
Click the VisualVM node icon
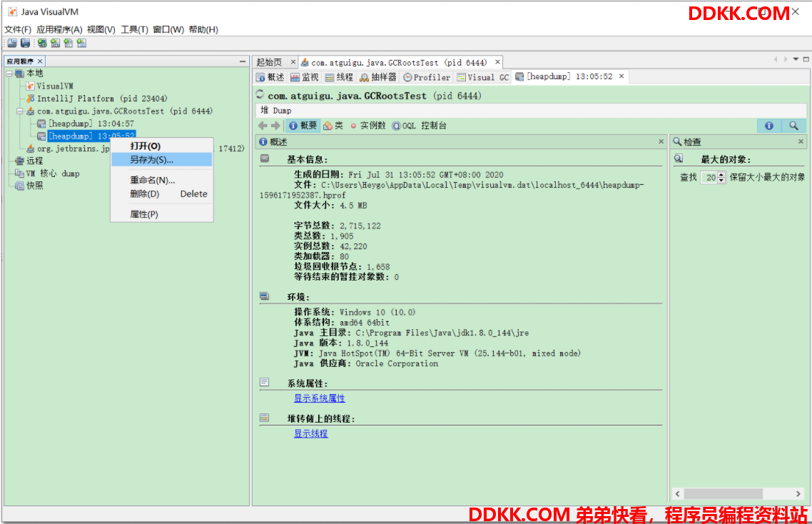(31, 86)
